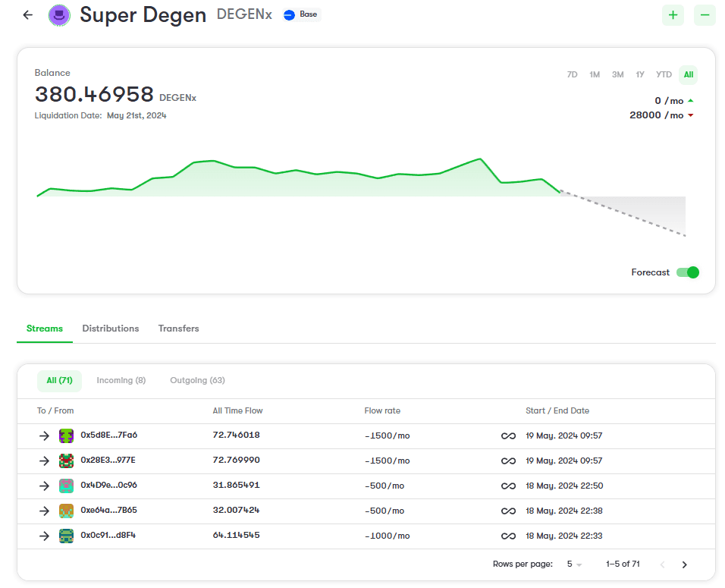
Task: Click outgoing arrow for 0x5d8E...7Fa6 stream
Action: pos(44,435)
